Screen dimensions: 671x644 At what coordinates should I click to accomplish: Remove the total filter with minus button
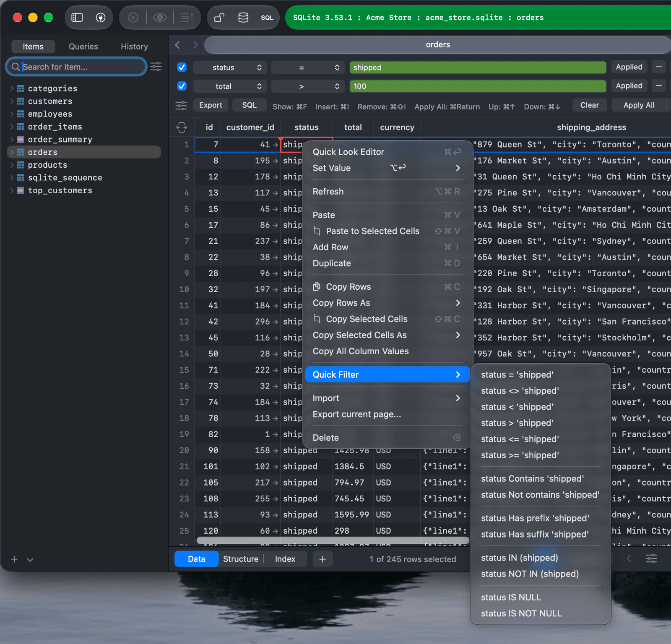tap(659, 86)
